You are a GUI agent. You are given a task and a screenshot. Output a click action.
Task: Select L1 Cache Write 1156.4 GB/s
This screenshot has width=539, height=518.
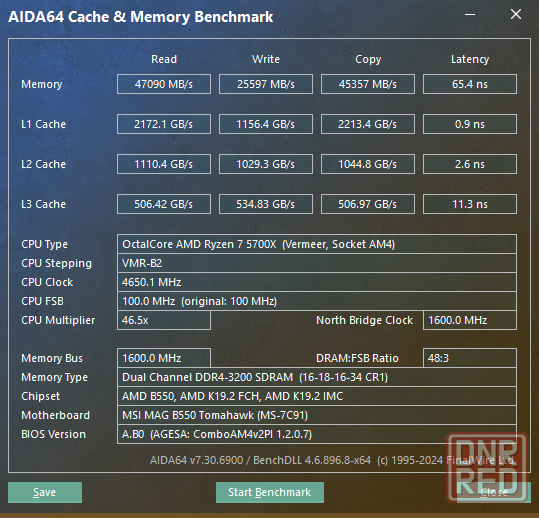[x=266, y=124]
